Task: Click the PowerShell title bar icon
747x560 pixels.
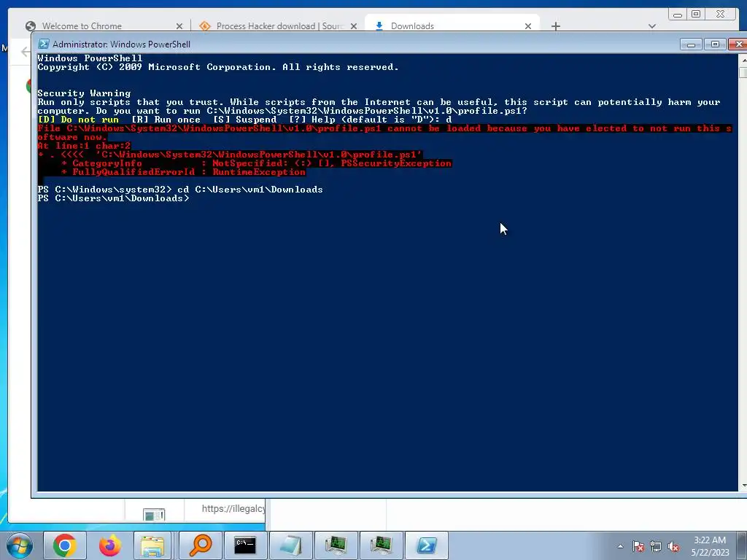Action: point(43,44)
